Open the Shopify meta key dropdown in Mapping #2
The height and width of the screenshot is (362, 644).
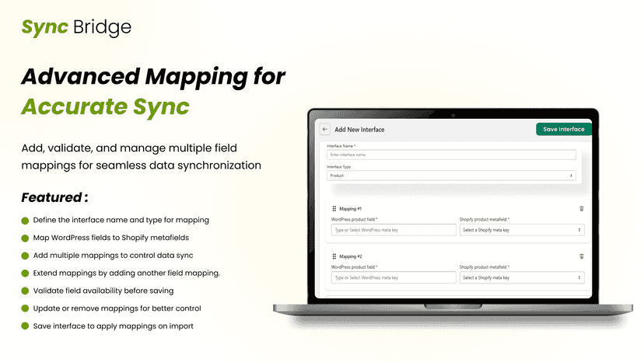click(522, 278)
